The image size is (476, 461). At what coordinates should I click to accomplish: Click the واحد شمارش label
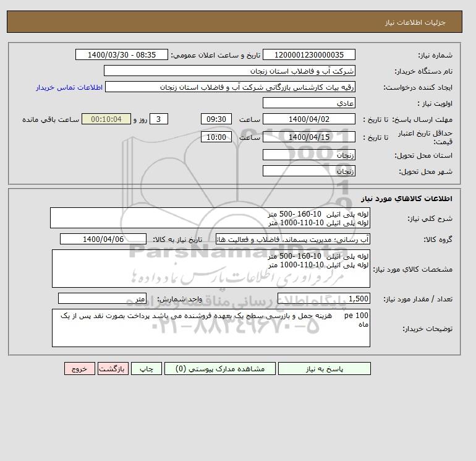coord(179,299)
